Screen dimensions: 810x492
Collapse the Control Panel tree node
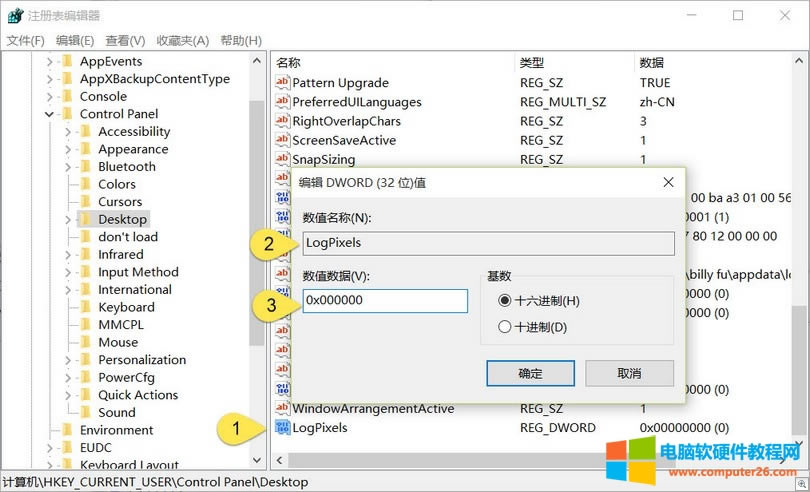pyautogui.click(x=50, y=114)
